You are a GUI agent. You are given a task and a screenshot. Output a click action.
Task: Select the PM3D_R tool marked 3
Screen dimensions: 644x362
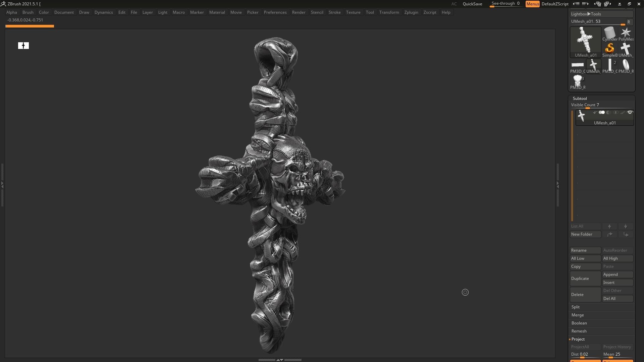coord(577,82)
